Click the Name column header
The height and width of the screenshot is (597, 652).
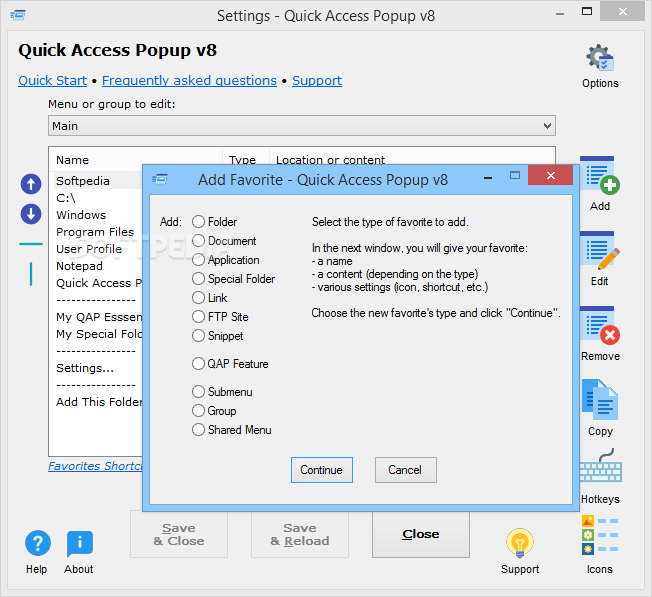(x=136, y=160)
